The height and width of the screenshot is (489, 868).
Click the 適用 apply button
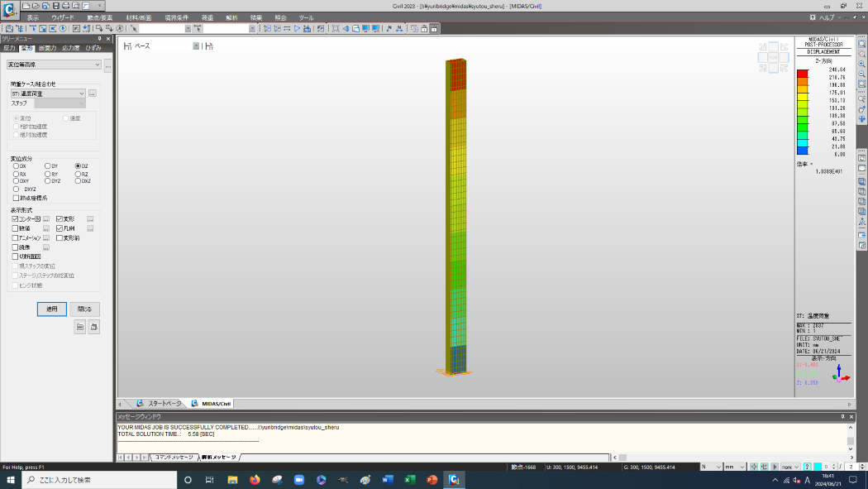(x=52, y=309)
